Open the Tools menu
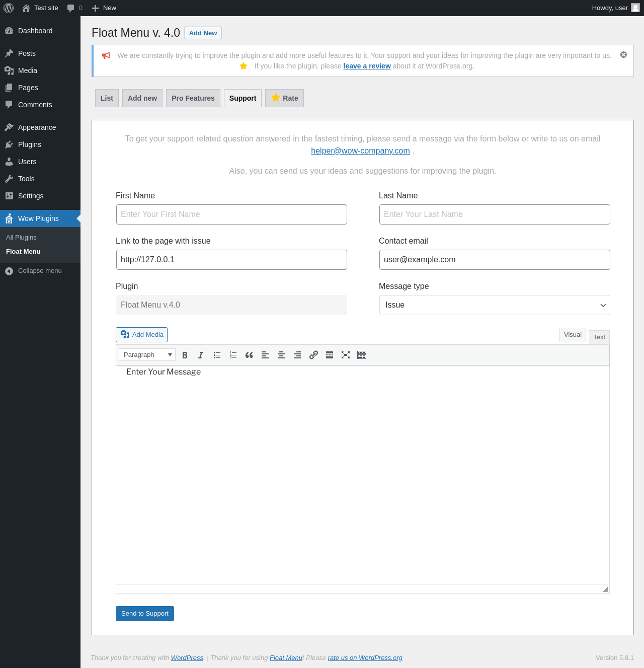 40,179
